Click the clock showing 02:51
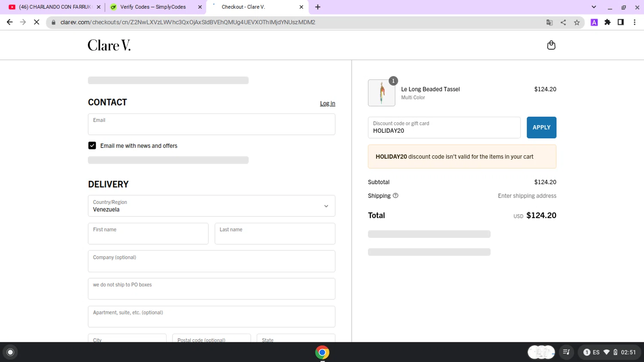 coord(628,352)
